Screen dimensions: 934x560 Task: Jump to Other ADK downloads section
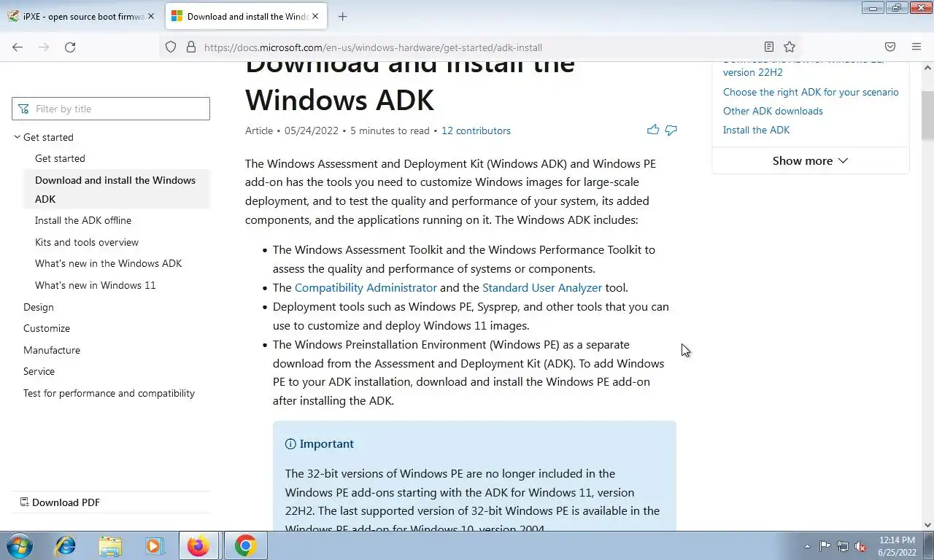[x=773, y=111]
